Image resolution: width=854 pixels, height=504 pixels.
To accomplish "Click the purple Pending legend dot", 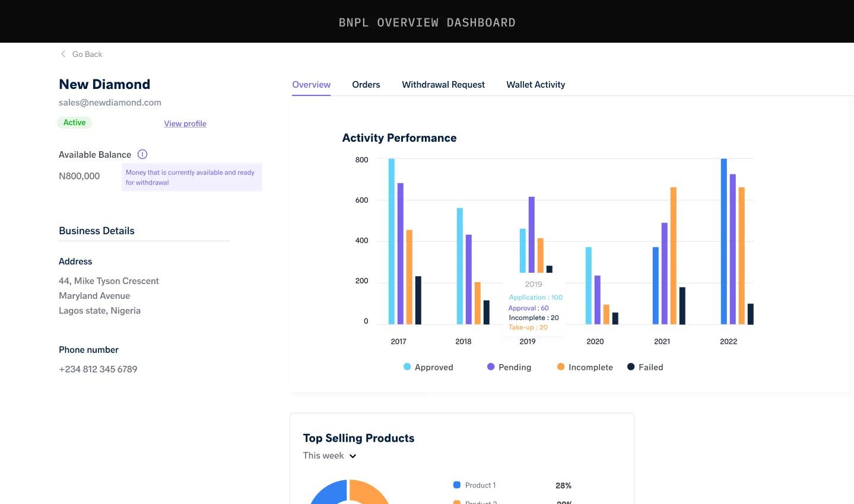I will (x=490, y=367).
